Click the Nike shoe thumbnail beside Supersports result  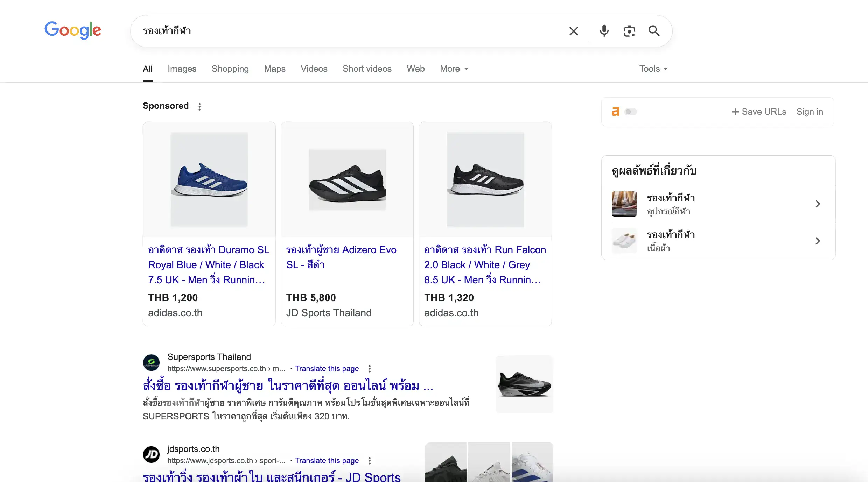tap(524, 384)
